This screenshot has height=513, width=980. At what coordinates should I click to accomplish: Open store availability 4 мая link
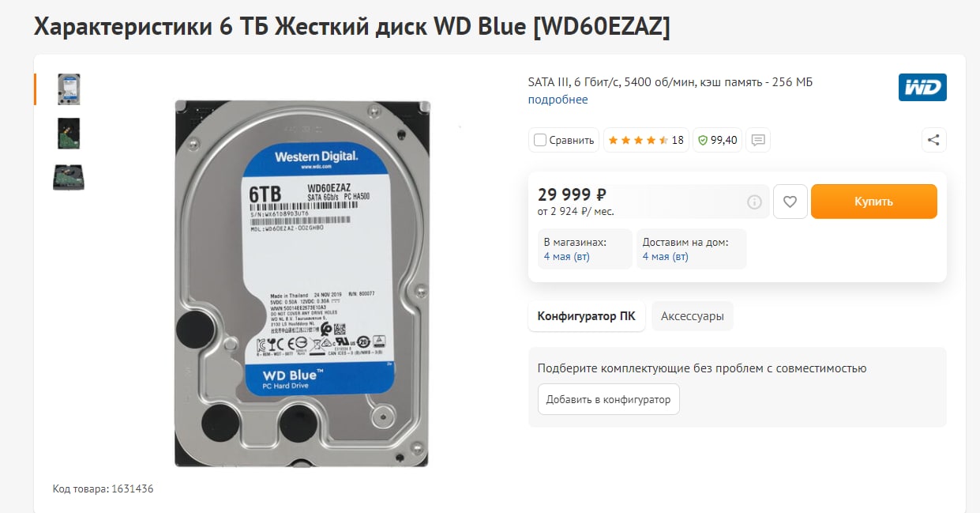[x=567, y=257]
